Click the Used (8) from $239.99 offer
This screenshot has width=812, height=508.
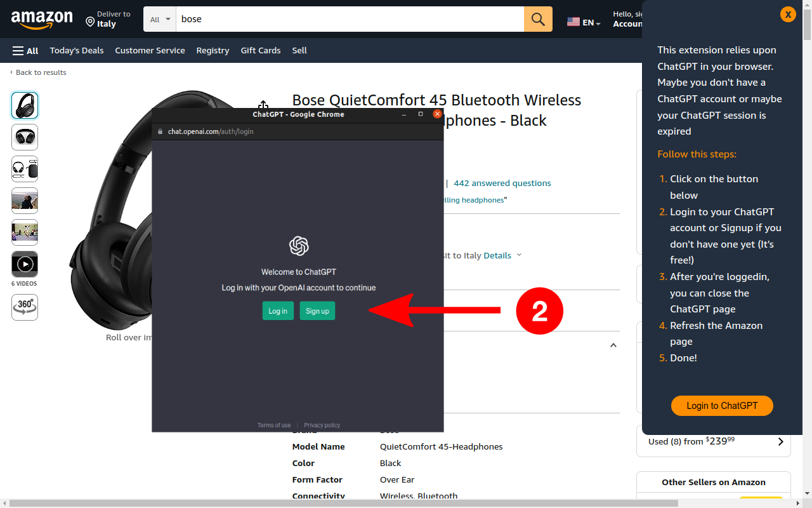pos(713,441)
